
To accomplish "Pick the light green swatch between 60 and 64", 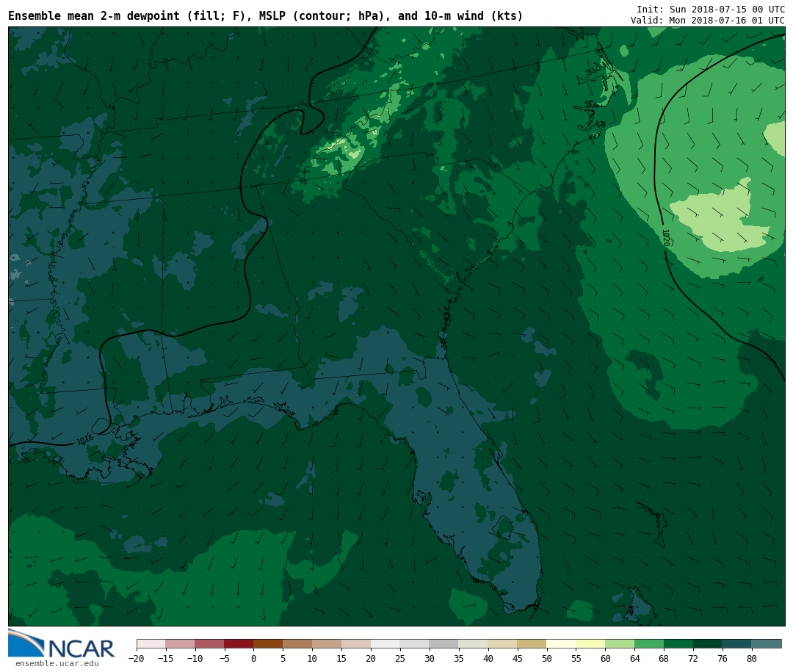I will [x=620, y=644].
